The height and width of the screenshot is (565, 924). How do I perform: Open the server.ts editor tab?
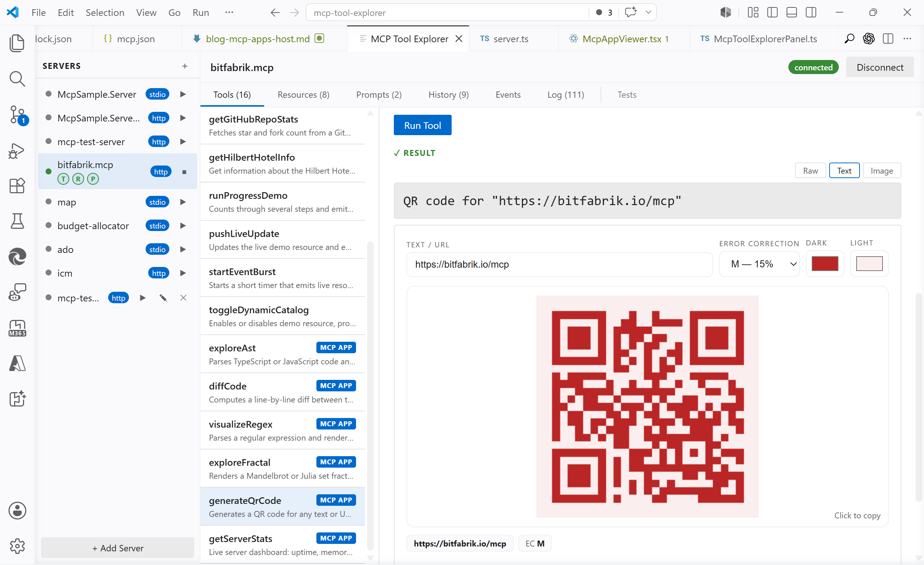coord(513,39)
